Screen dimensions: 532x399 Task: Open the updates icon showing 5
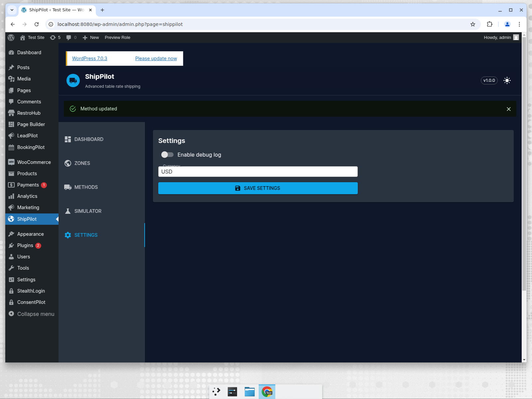(x=55, y=38)
